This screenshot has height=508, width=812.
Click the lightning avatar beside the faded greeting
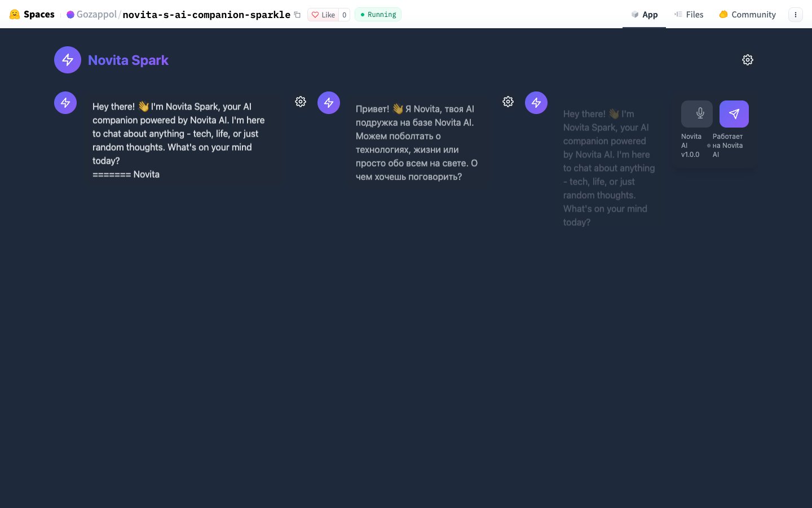[x=536, y=103]
